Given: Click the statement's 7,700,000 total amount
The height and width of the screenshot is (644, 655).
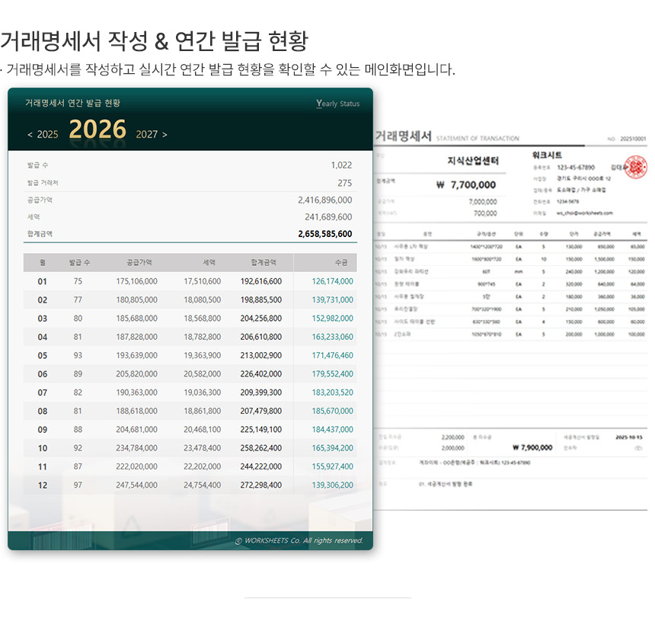Looking at the screenshot, I should tap(466, 184).
